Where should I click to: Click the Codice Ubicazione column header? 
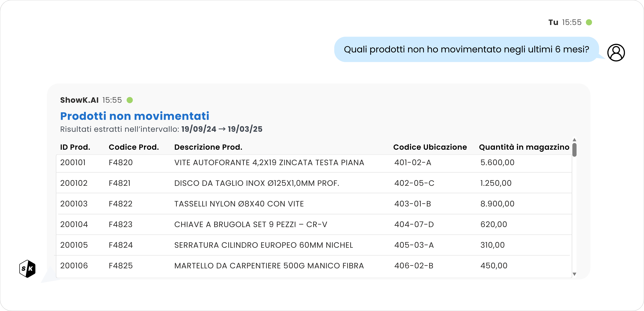(x=430, y=147)
